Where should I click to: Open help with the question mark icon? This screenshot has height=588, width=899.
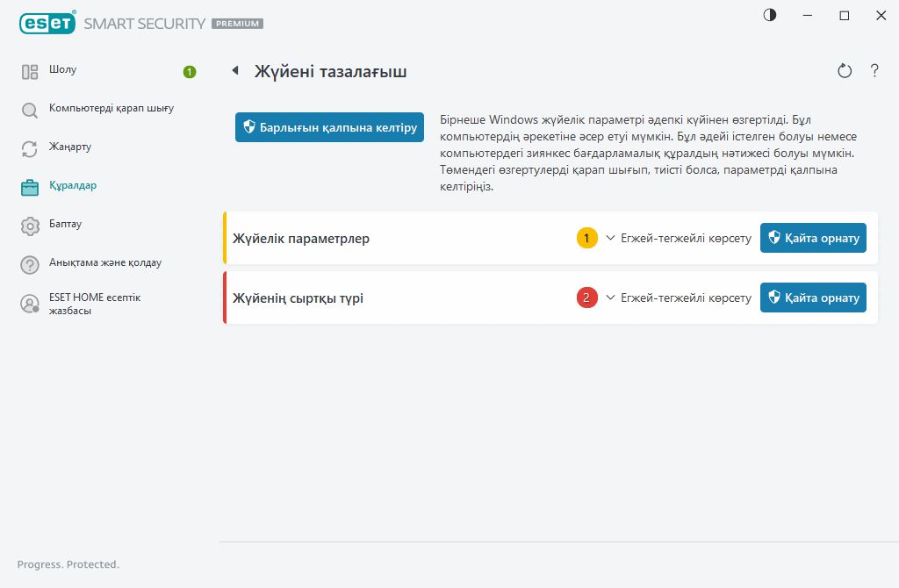(874, 71)
